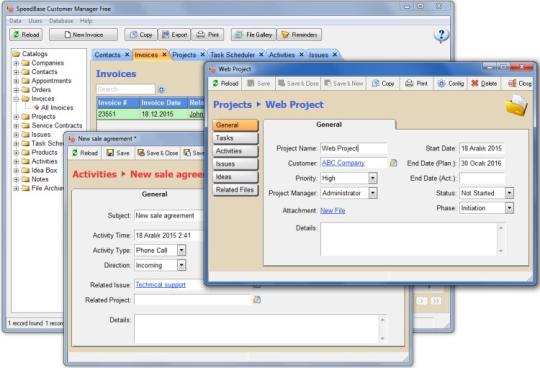
Task: Select the Ideas section button in Web Project
Action: 235,177
